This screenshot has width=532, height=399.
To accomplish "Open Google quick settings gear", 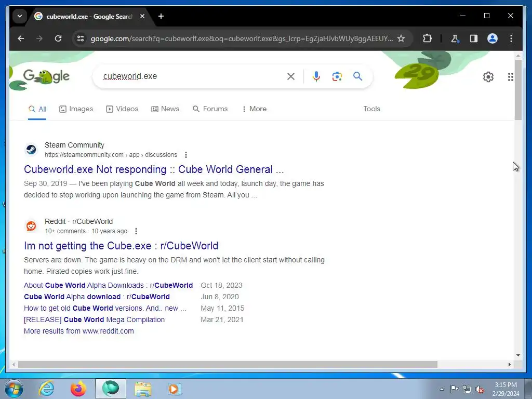I will [x=488, y=77].
